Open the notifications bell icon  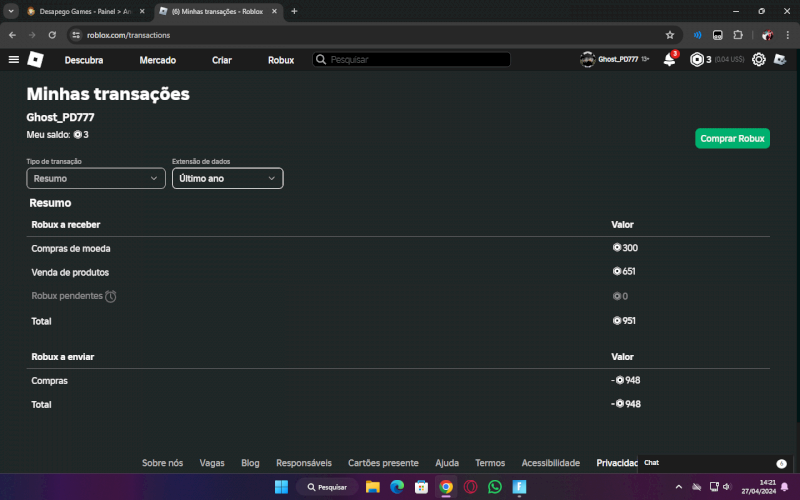(669, 59)
